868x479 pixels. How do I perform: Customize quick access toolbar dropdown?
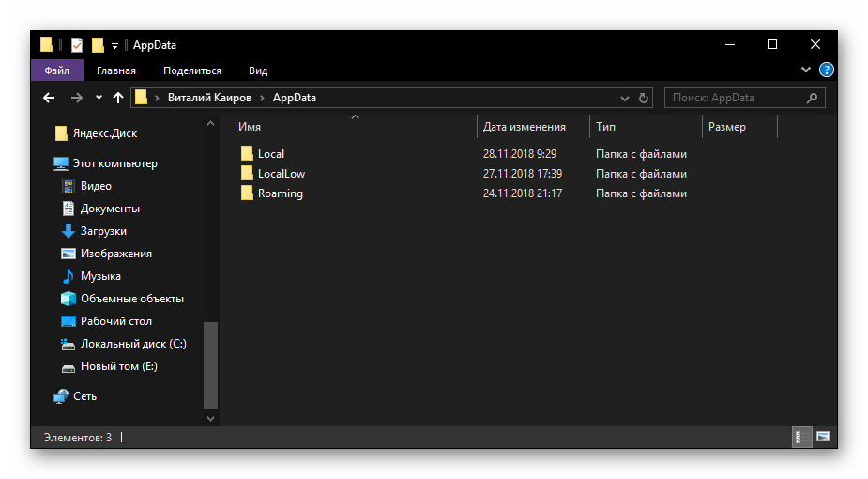114,45
